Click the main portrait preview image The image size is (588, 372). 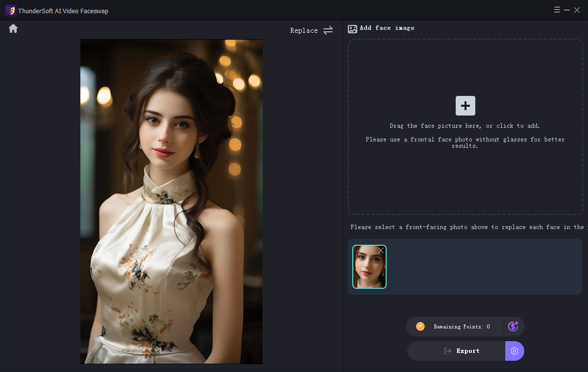point(171,202)
